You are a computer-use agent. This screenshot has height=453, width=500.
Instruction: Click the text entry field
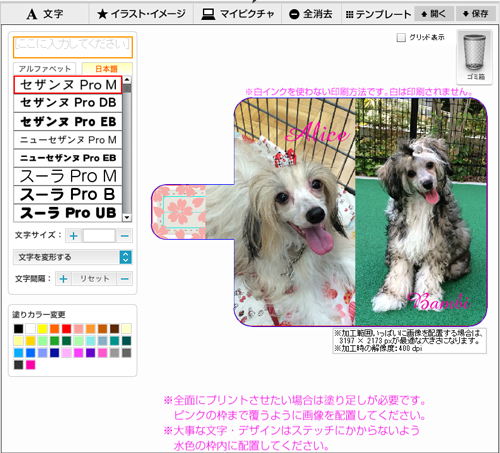coord(73,47)
